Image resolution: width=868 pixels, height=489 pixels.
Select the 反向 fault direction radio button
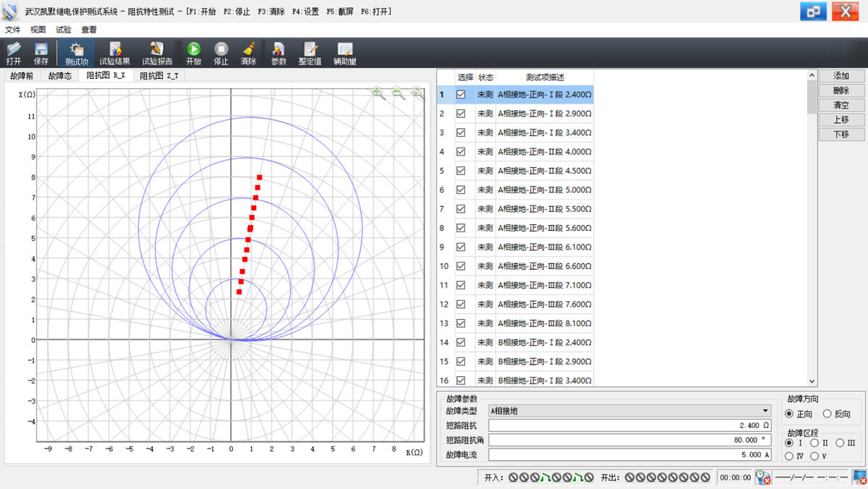click(x=828, y=414)
